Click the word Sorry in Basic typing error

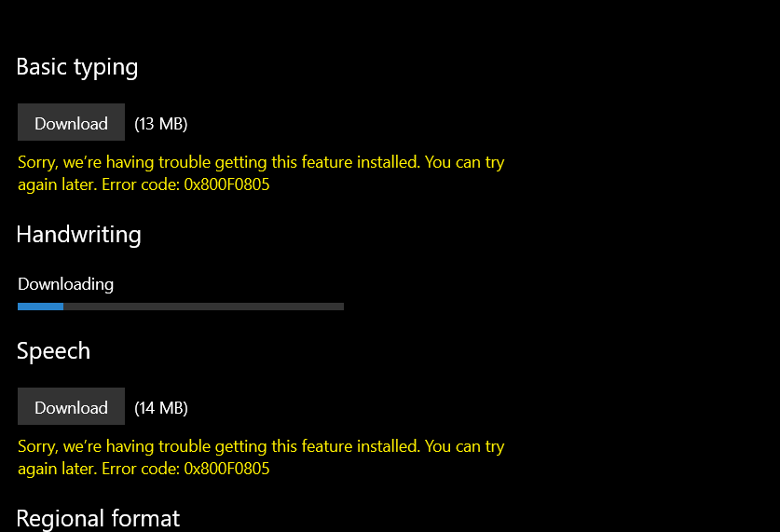coord(37,162)
